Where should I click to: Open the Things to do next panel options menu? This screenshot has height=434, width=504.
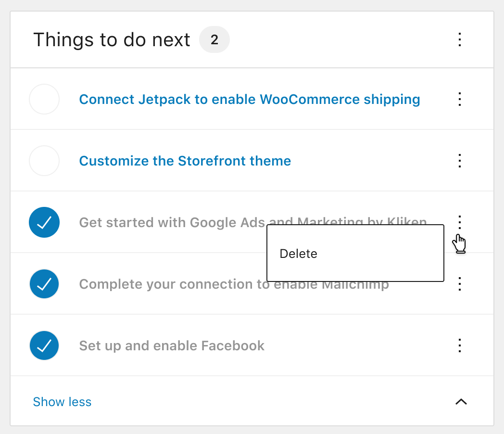click(459, 40)
